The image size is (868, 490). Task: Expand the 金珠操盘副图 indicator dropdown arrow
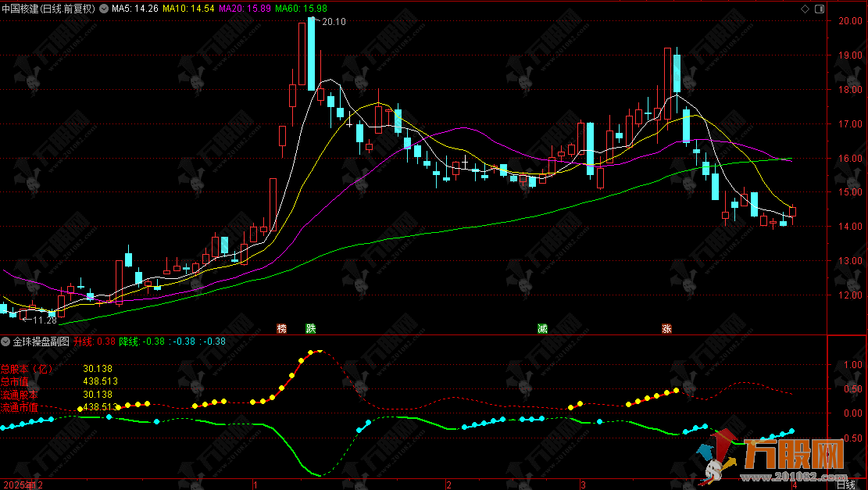coord(6,342)
